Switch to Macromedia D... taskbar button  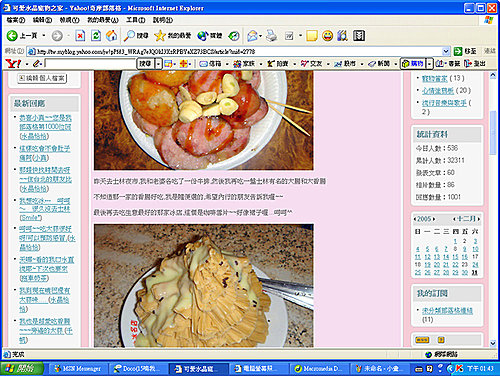pos(318,369)
